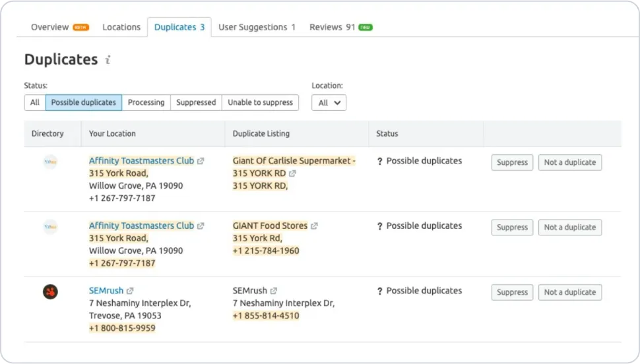This screenshot has height=364, width=640.
Task: Open external link icon beside second Affinity Toastmasters Club
Action: [x=201, y=226]
